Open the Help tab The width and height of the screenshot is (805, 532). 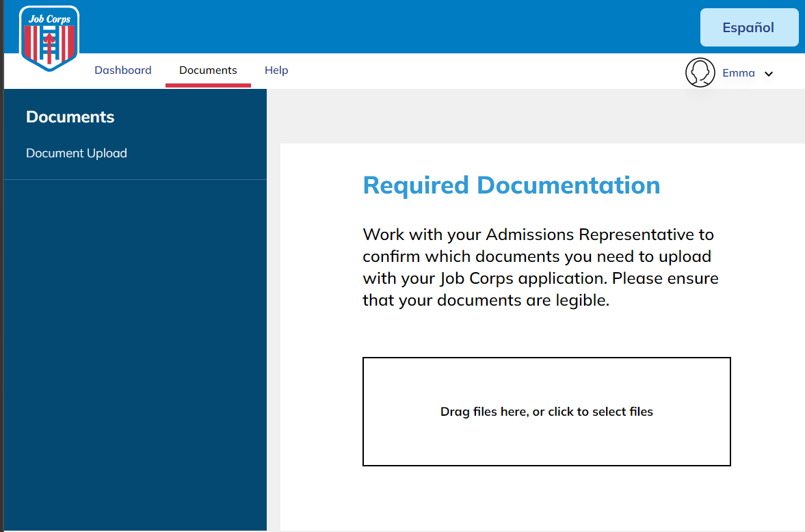coord(276,70)
